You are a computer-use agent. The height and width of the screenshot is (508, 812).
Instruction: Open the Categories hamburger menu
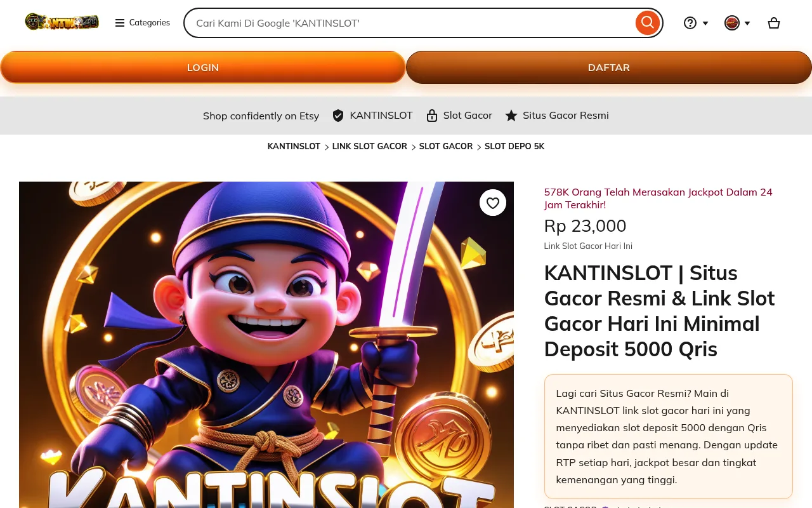click(143, 23)
